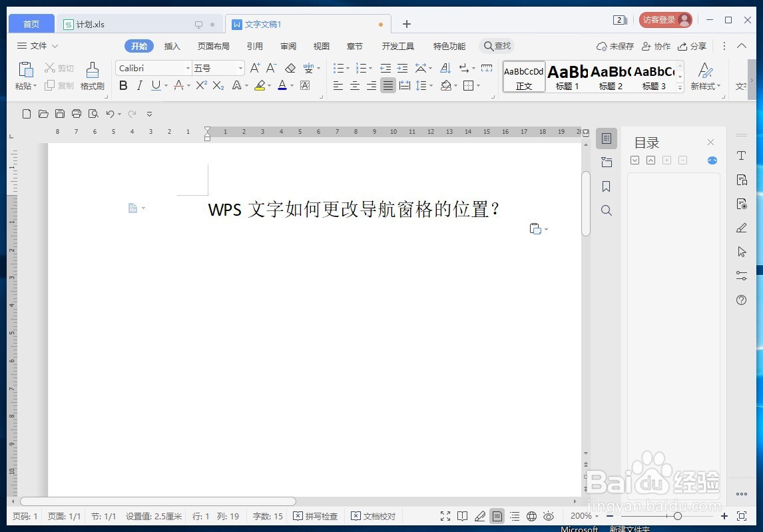Clear formatting with eraser icon
Viewport: 763px width, 532px height.
[290, 68]
